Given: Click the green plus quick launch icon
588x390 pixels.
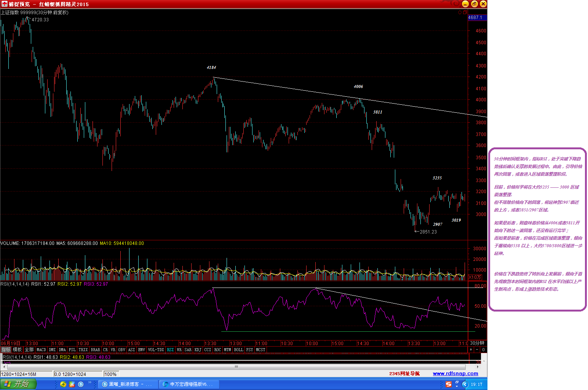Looking at the screenshot, I should tap(63, 384).
